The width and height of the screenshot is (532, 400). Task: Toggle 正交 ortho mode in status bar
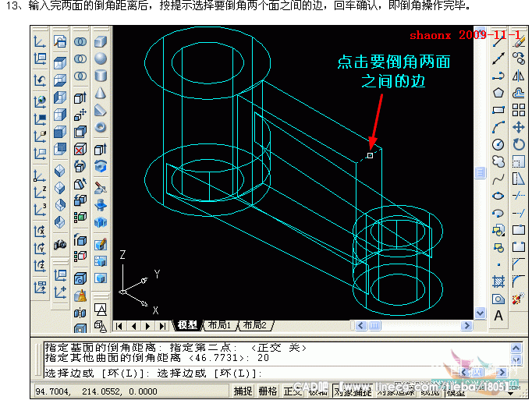(x=293, y=391)
